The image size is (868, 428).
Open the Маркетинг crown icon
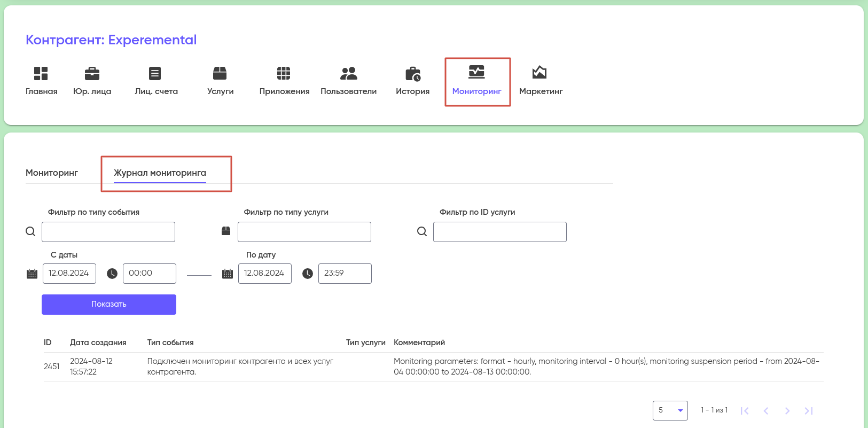point(539,73)
